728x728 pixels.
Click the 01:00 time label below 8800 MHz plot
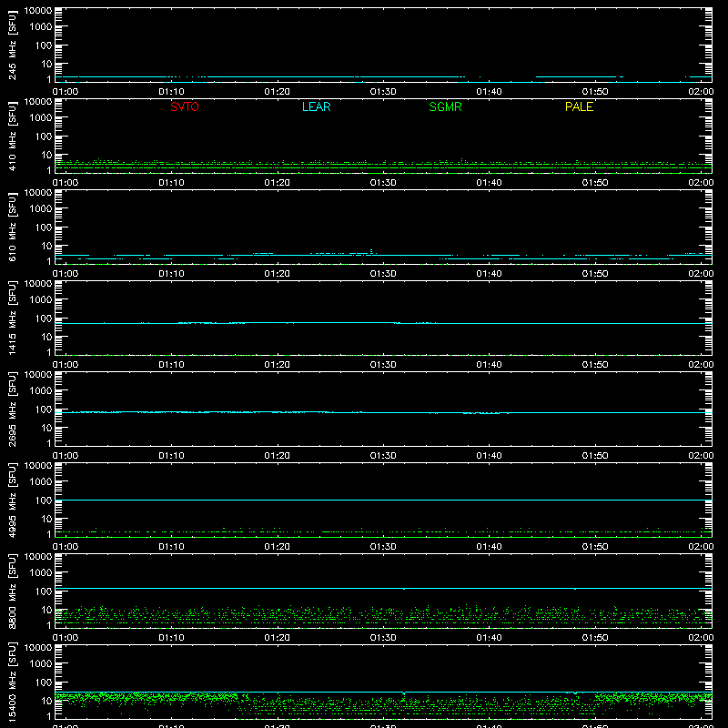coord(66,638)
